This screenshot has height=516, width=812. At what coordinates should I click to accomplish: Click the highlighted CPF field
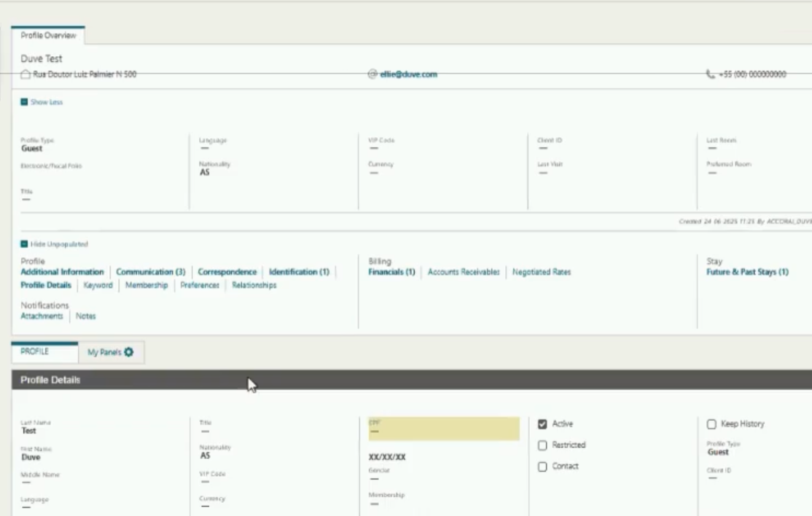[x=444, y=429]
